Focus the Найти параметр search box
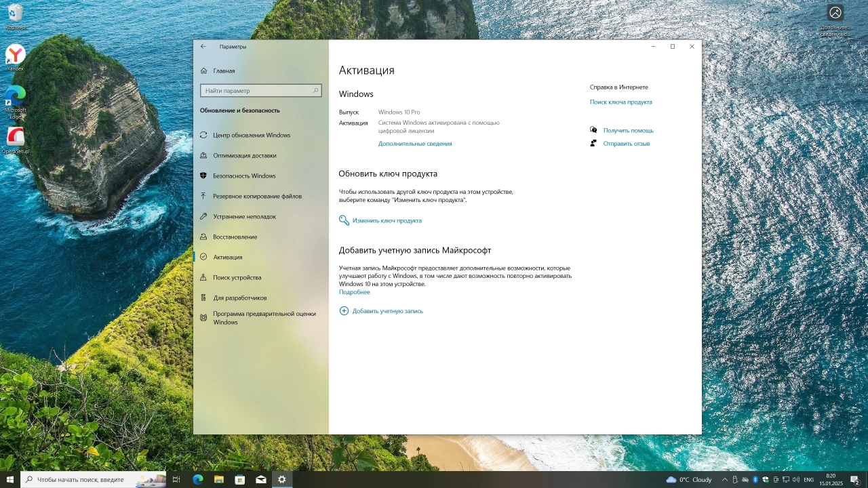This screenshot has width=868, height=488. point(260,90)
